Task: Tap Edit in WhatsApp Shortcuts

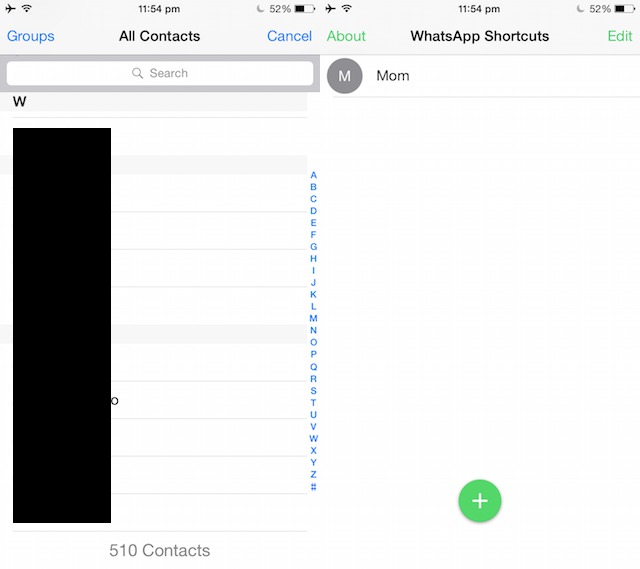Action: pyautogui.click(x=620, y=36)
